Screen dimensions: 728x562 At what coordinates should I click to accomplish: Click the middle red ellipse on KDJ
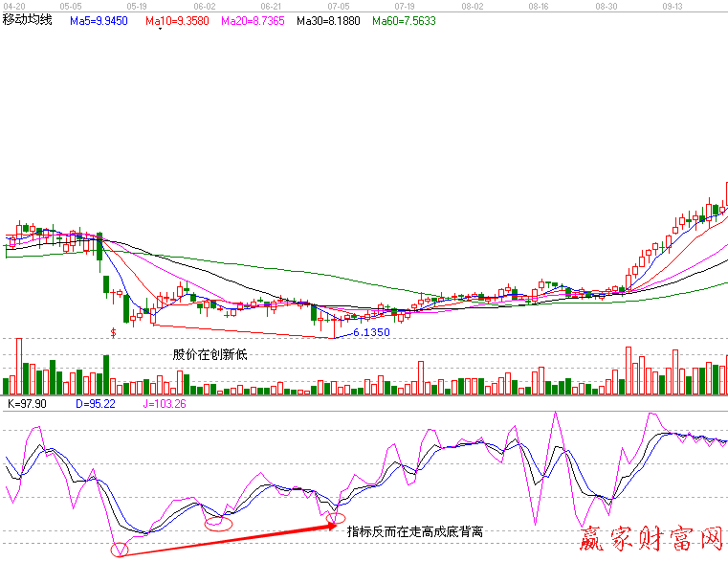tap(219, 523)
